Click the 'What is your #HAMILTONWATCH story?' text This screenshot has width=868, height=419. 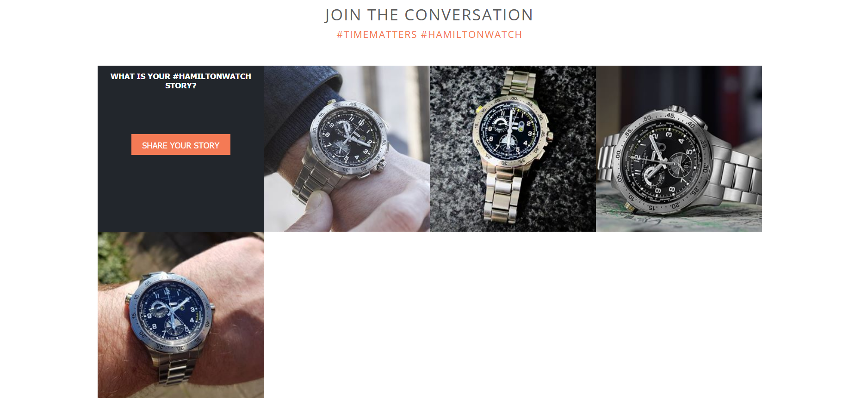(x=180, y=81)
